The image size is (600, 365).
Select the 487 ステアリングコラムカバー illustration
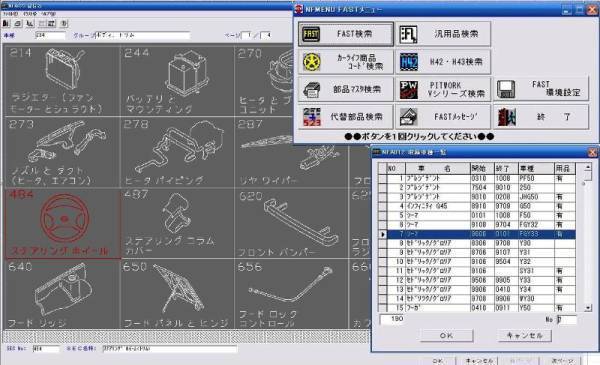(x=177, y=223)
